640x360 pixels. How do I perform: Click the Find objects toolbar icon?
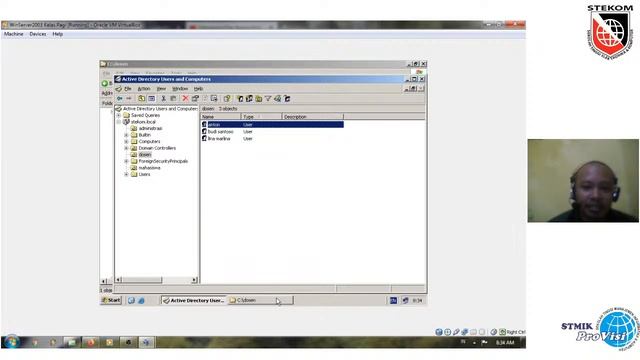point(278,99)
